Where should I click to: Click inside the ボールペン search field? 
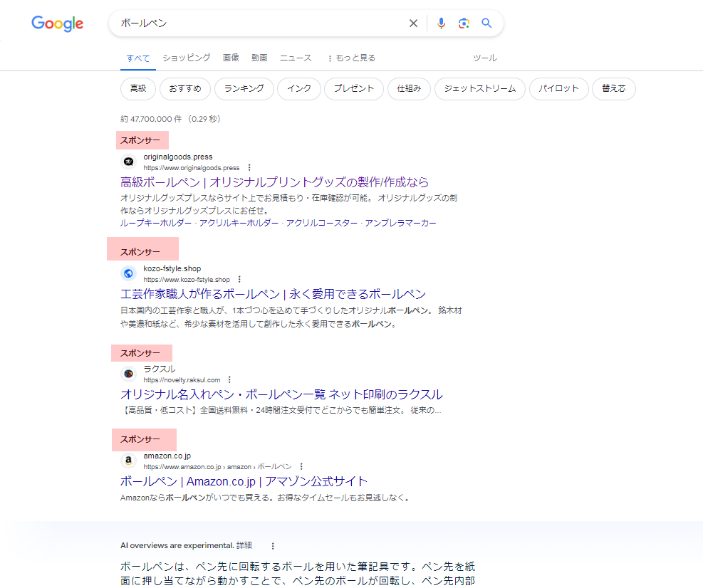pyautogui.click(x=256, y=23)
